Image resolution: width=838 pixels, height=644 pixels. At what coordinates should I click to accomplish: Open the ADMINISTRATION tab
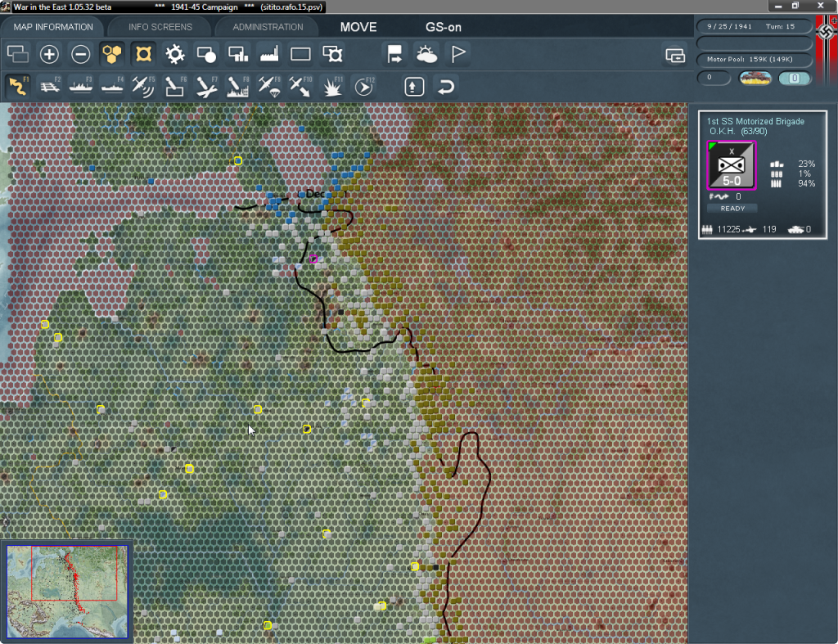(x=268, y=27)
